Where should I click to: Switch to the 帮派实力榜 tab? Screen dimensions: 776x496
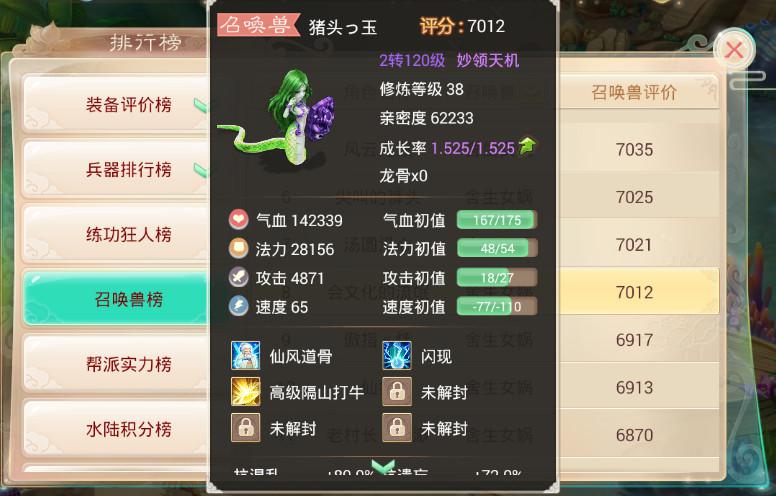pyautogui.click(x=116, y=364)
